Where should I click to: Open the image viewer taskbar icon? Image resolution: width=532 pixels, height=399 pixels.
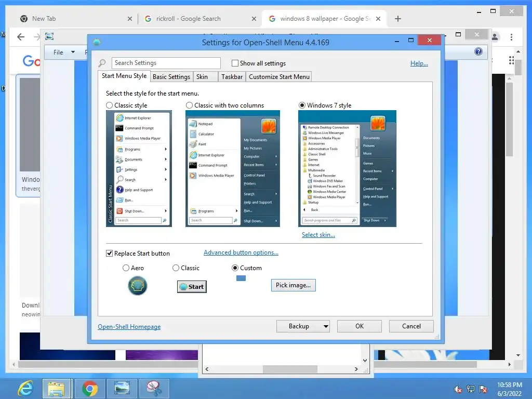click(x=122, y=389)
